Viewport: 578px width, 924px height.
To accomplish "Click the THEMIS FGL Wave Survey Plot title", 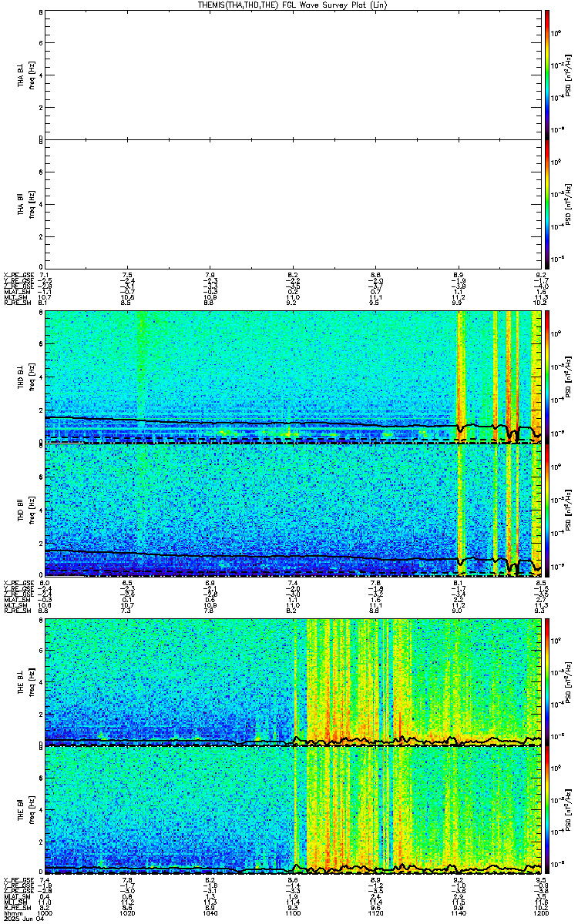I will 294,5.
